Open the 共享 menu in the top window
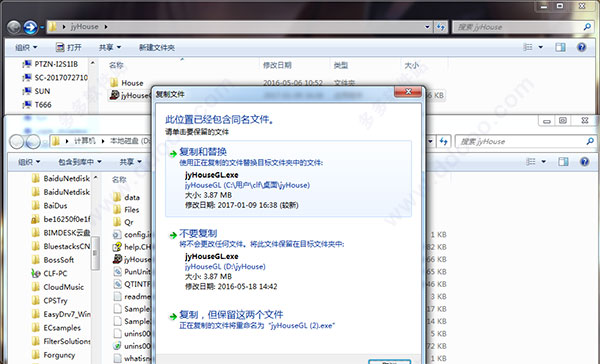The height and width of the screenshot is (364, 600). click(110, 47)
